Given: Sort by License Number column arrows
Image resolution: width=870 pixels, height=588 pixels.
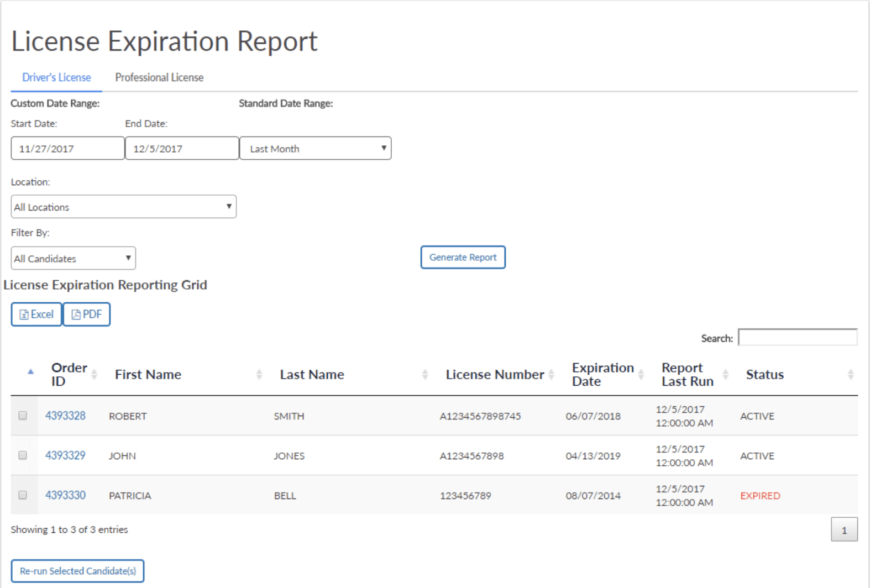Looking at the screenshot, I should [x=551, y=375].
